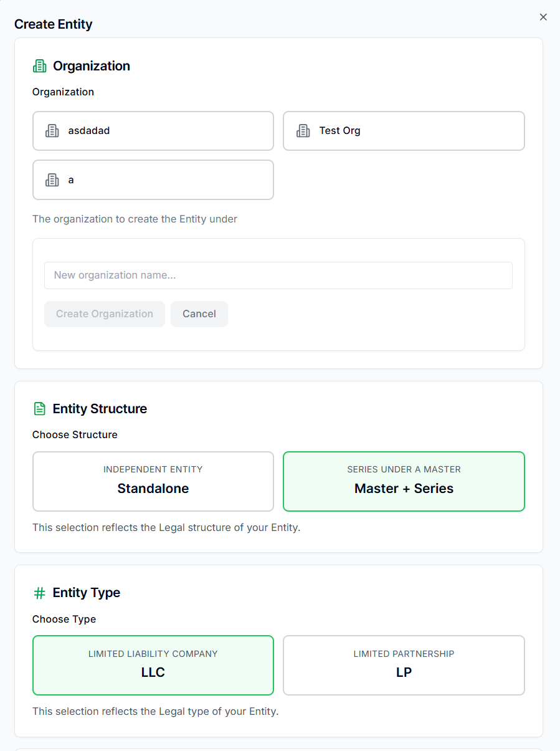Choose the Standalone independent entity structure

coord(153,481)
